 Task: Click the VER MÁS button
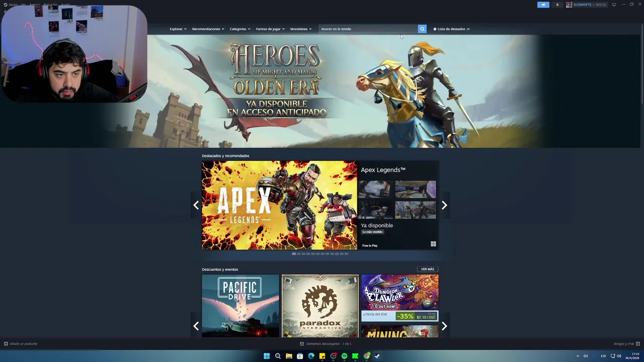coord(428,269)
